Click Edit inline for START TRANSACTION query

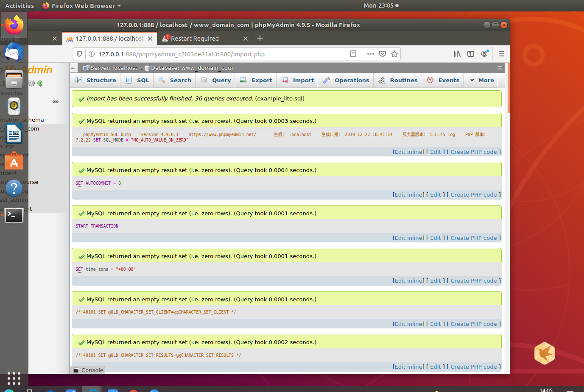408,238
